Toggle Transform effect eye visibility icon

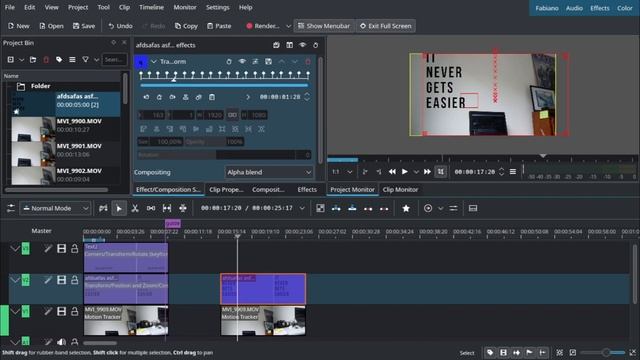[242, 62]
